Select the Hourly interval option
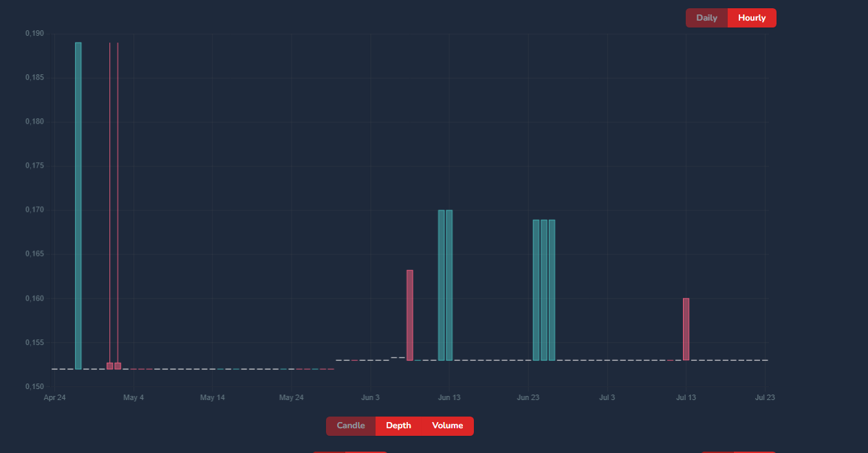Image resolution: width=868 pixels, height=453 pixels. 752,18
